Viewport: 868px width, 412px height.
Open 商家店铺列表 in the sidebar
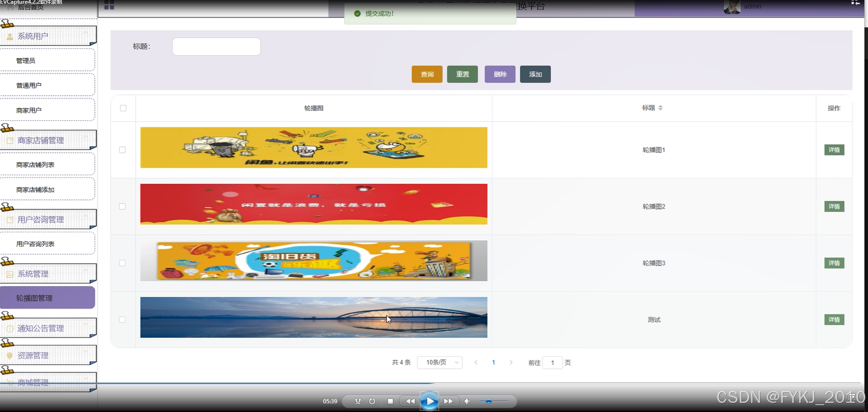pyautogui.click(x=47, y=165)
